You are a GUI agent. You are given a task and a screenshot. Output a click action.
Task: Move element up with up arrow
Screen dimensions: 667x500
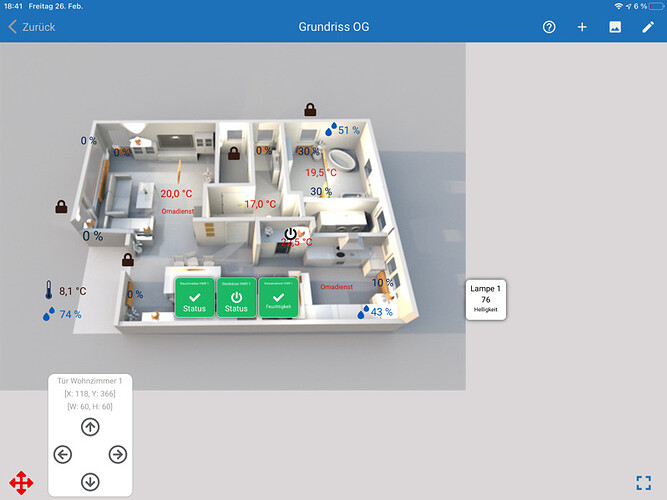click(x=90, y=427)
